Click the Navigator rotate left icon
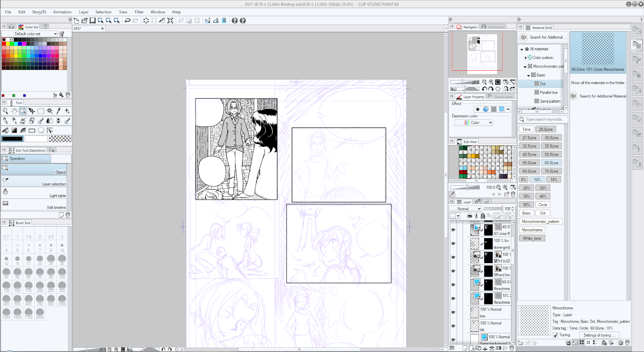This screenshot has height=352, width=644. [485, 89]
